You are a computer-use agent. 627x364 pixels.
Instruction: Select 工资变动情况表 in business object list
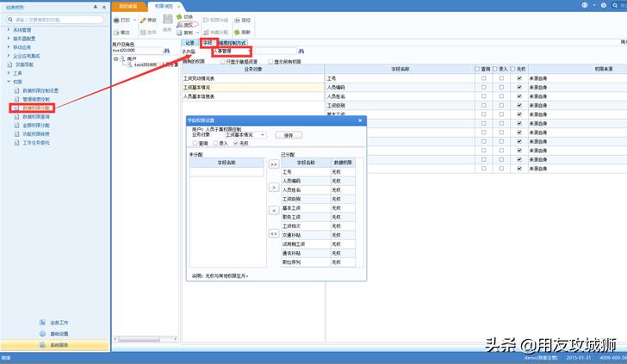pos(253,78)
